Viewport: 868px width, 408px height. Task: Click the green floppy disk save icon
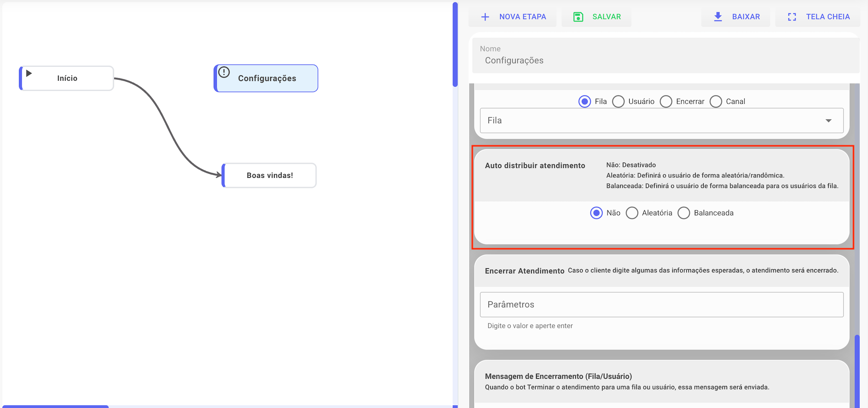coord(578,17)
